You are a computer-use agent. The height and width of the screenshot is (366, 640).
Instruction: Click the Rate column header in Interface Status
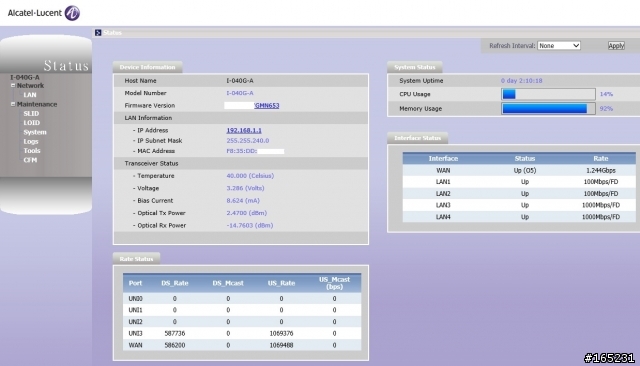601,159
